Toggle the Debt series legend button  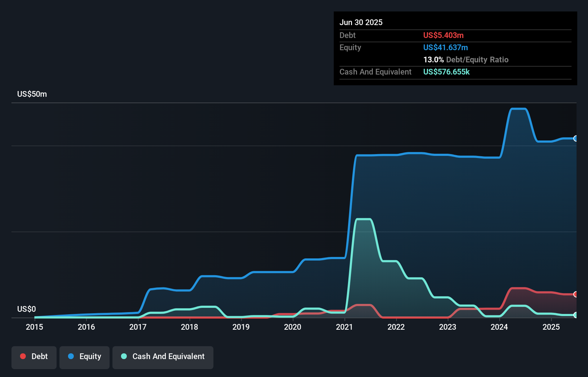point(34,357)
